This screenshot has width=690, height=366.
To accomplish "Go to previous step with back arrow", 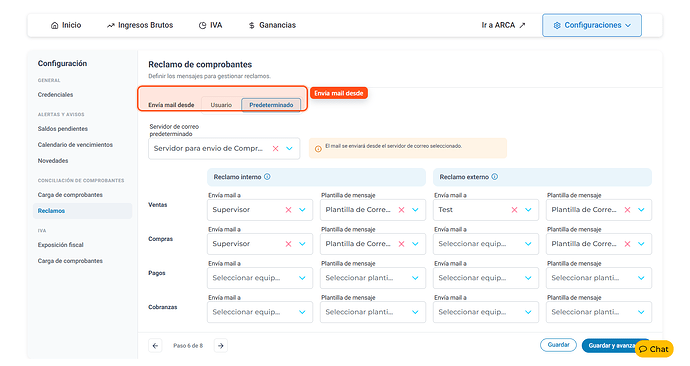I will 155,346.
